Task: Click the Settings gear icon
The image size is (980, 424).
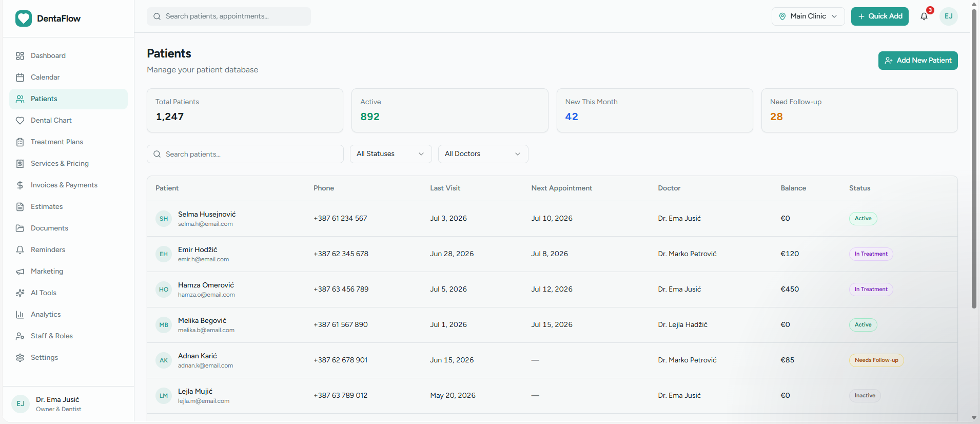Action: click(x=20, y=358)
